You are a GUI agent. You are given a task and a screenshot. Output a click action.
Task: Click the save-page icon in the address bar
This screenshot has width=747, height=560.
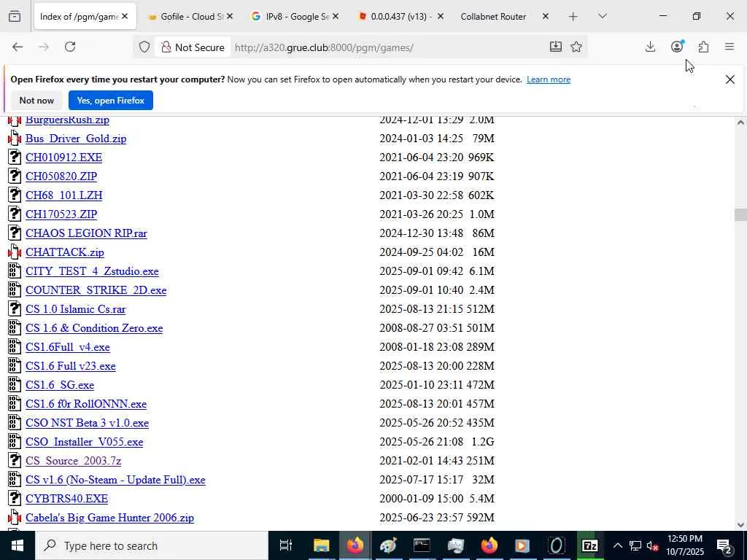pyautogui.click(x=555, y=47)
